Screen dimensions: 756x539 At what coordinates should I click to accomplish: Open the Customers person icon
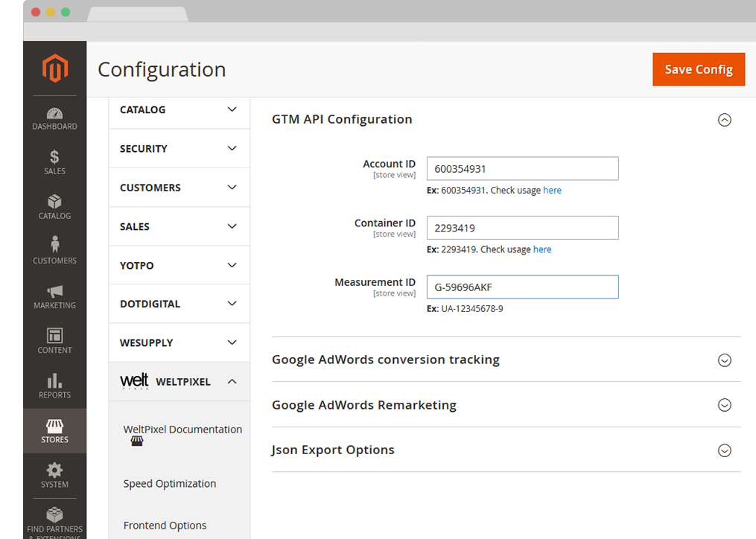[x=54, y=245]
